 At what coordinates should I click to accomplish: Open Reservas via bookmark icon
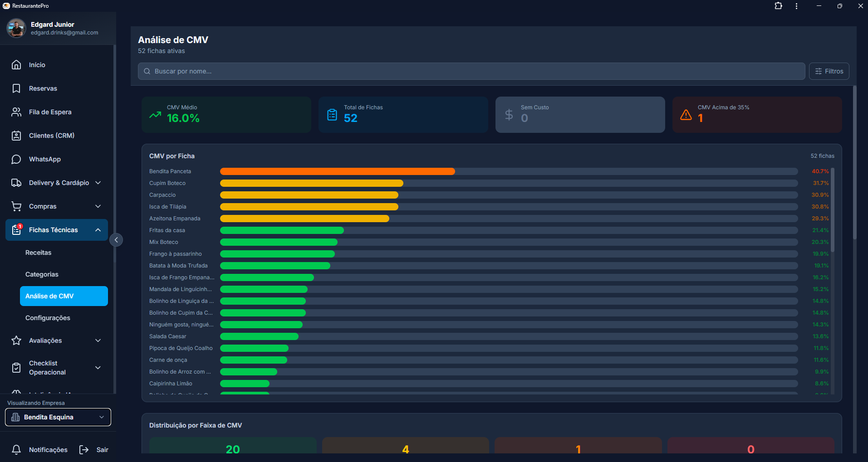(x=16, y=88)
